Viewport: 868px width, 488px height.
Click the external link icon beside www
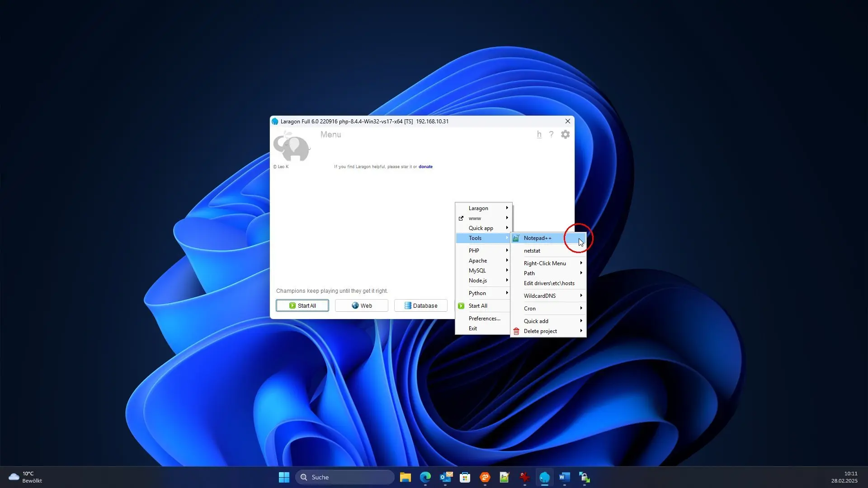click(461, 218)
